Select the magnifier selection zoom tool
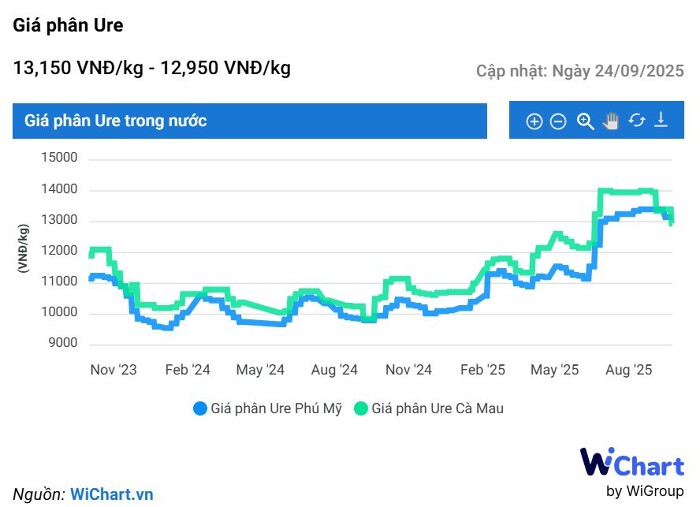This screenshot has height=507, width=700. tap(585, 121)
